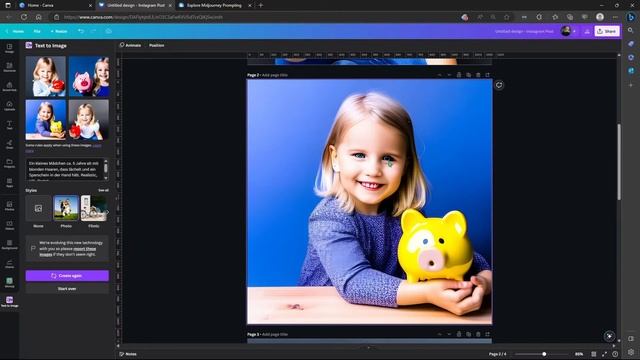Click the prompt text box scroll-down arrow

click(106, 178)
